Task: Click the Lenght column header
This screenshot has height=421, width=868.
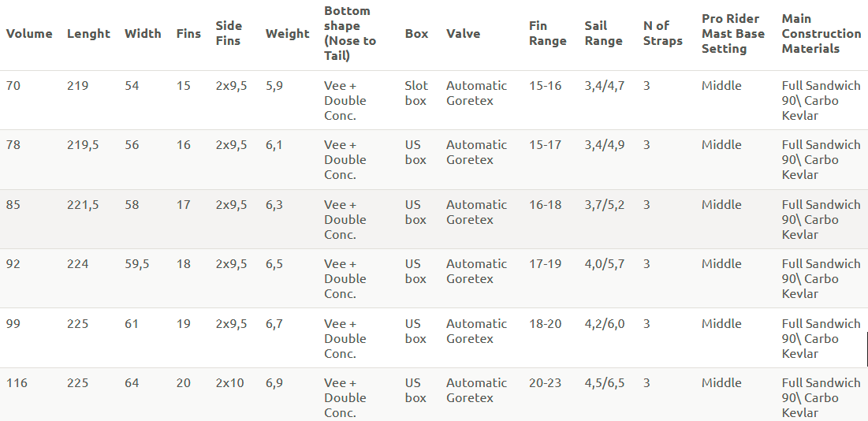Action: [x=88, y=34]
